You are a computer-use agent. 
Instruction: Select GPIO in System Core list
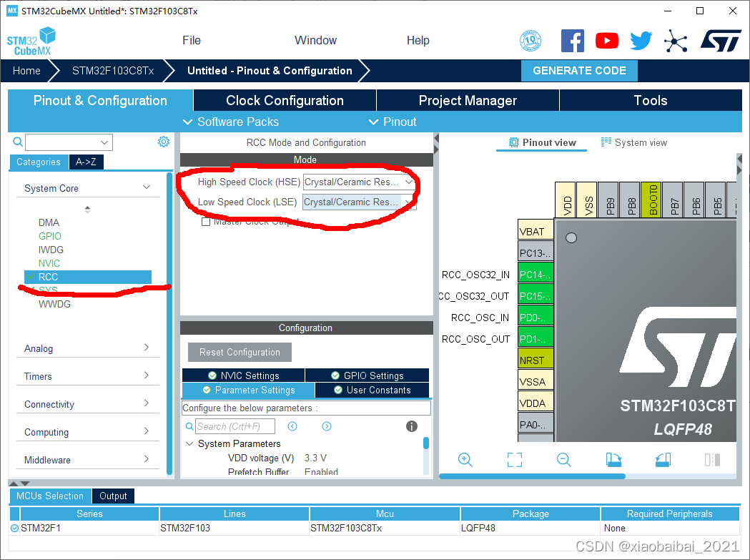click(50, 236)
